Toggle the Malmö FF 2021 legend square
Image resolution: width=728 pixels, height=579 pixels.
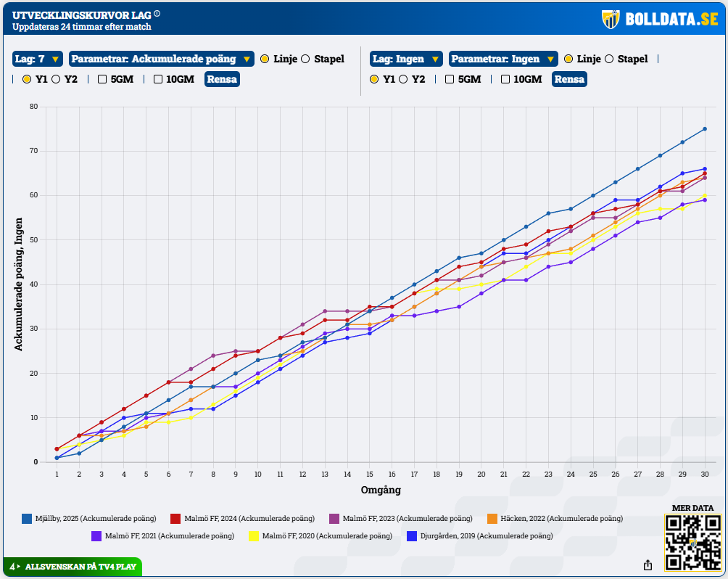(x=96, y=536)
